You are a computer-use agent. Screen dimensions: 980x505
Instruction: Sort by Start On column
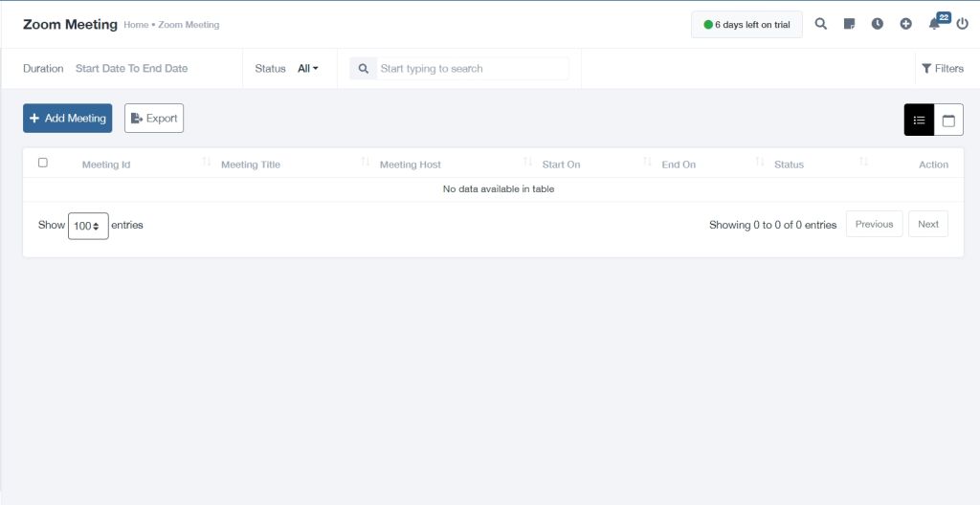point(561,165)
